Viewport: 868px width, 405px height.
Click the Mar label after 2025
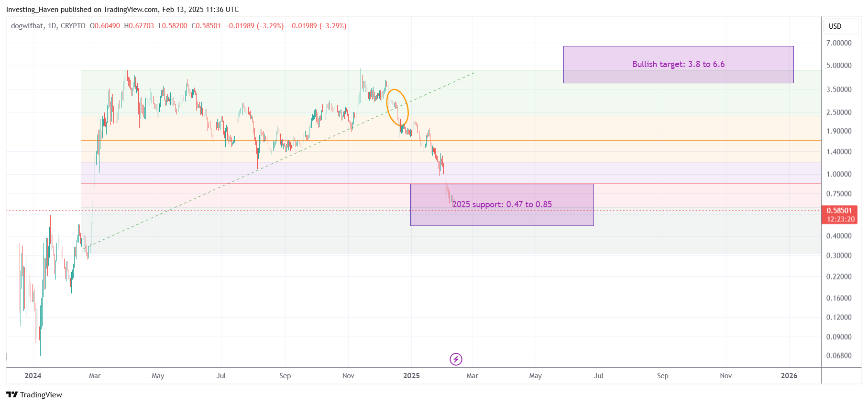click(x=472, y=376)
